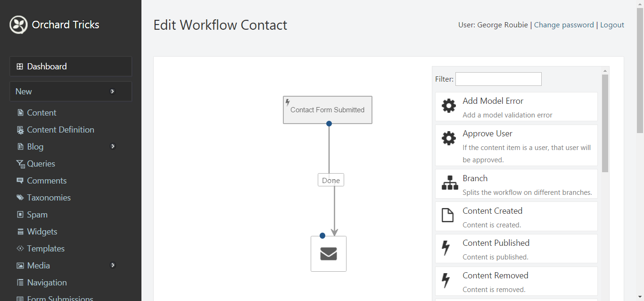The width and height of the screenshot is (644, 301).
Task: Click the Content Definition gear icon
Action: coord(20,130)
